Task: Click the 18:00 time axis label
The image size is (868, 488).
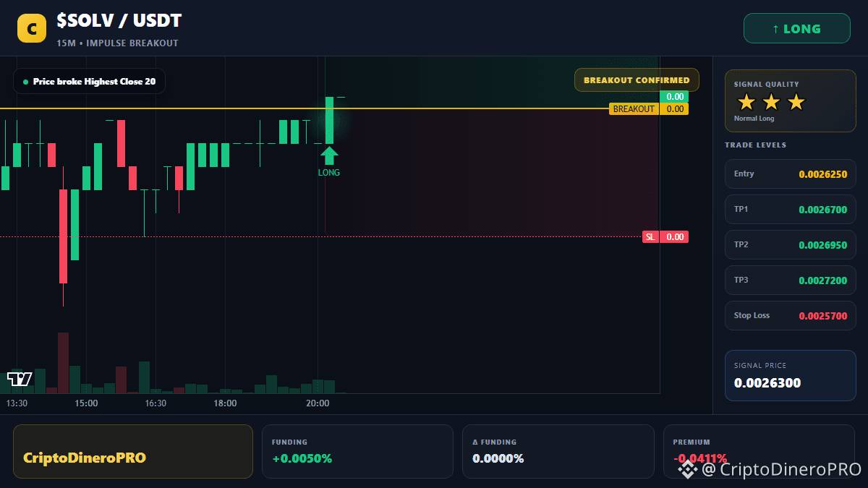Action: (x=225, y=403)
